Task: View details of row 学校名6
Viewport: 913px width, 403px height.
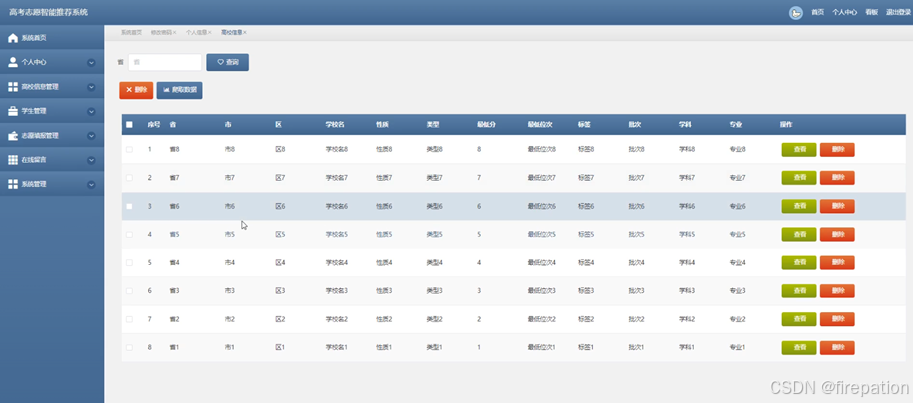Action: point(799,206)
